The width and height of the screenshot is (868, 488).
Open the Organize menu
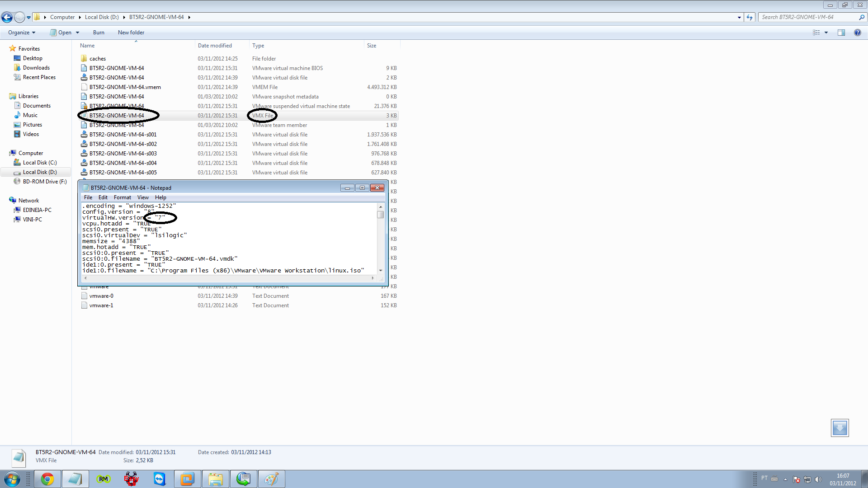(22, 33)
